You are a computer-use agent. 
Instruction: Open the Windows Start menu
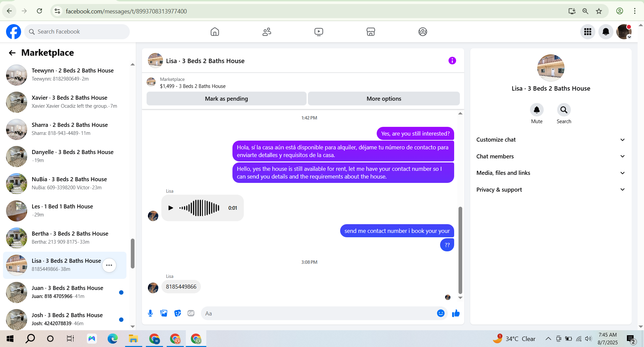[x=10, y=339]
